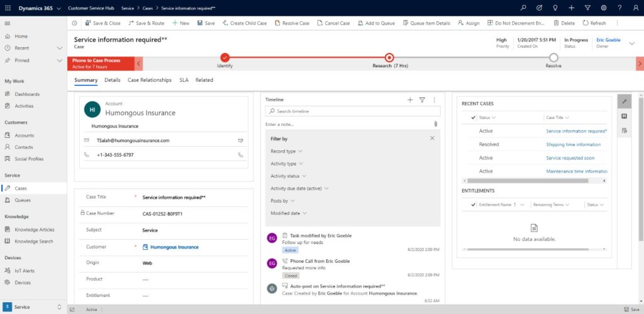Toggle the timeline filter funnel icon

pos(422,100)
